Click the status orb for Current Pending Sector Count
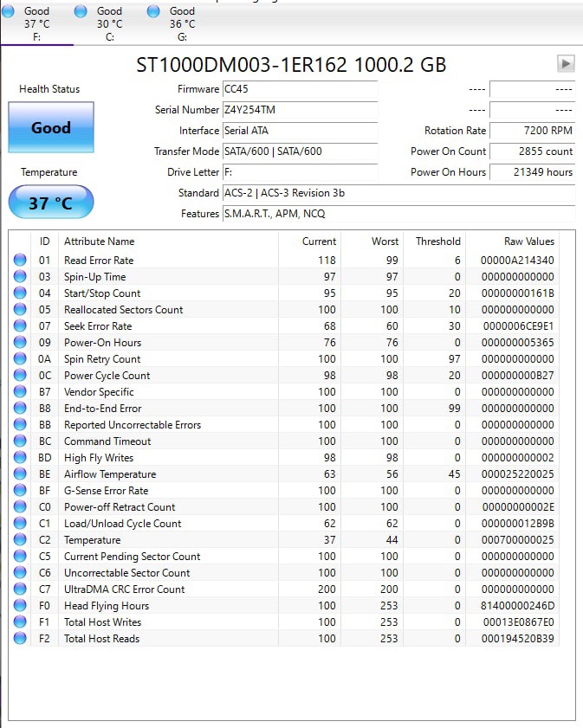Screen dimensions: 583x728 tap(20, 557)
